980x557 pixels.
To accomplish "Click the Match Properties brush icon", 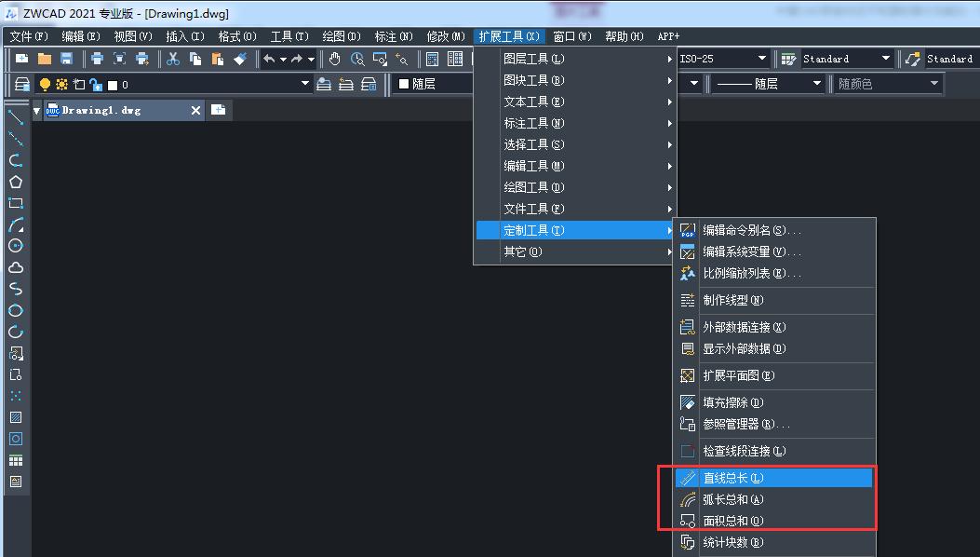I will click(x=240, y=58).
